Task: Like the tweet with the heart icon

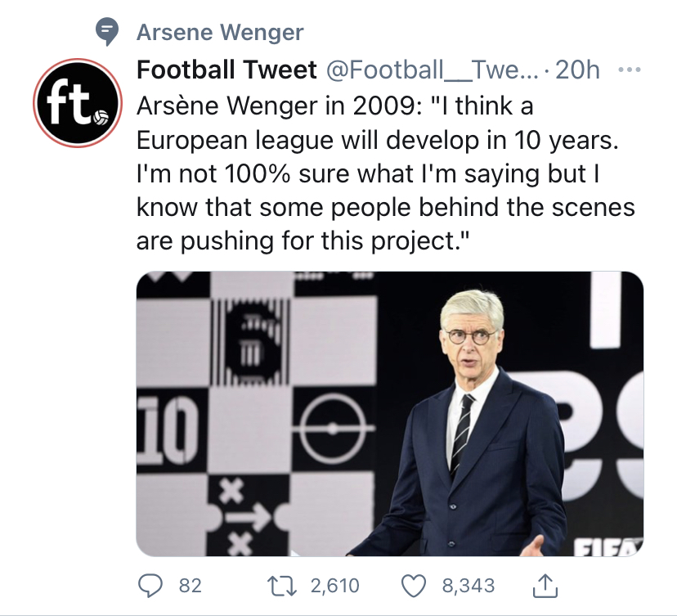Action: 414,587
